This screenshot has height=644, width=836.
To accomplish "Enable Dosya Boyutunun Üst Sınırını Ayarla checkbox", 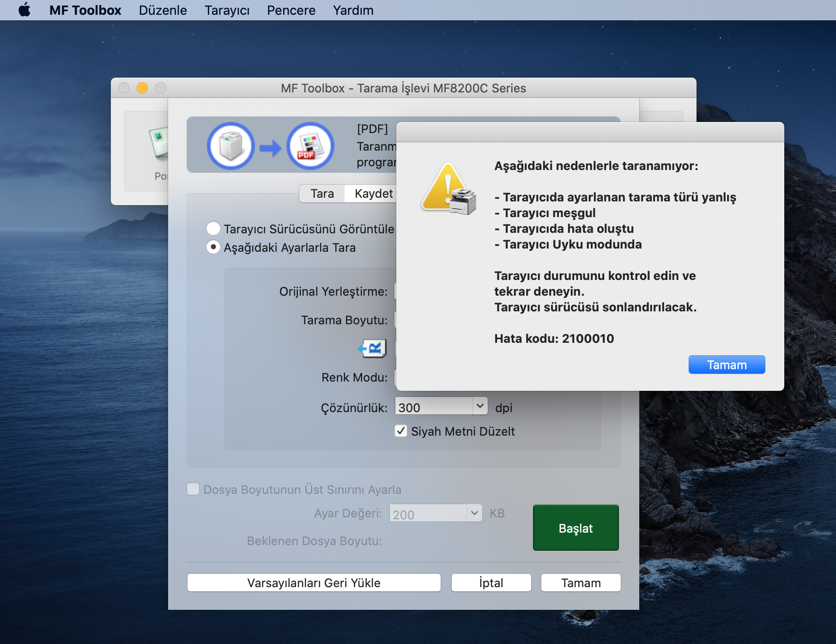I will [x=193, y=489].
